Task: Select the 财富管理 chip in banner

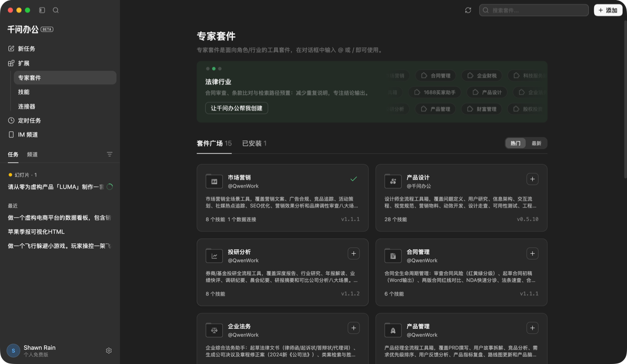Action: [482, 109]
